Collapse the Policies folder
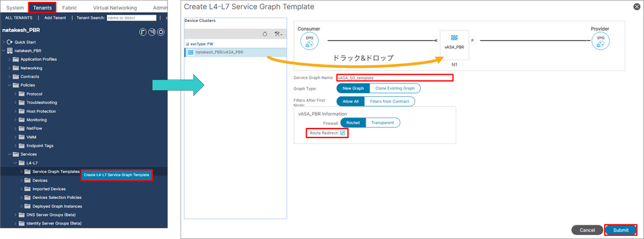The image size is (644, 239). coord(10,85)
